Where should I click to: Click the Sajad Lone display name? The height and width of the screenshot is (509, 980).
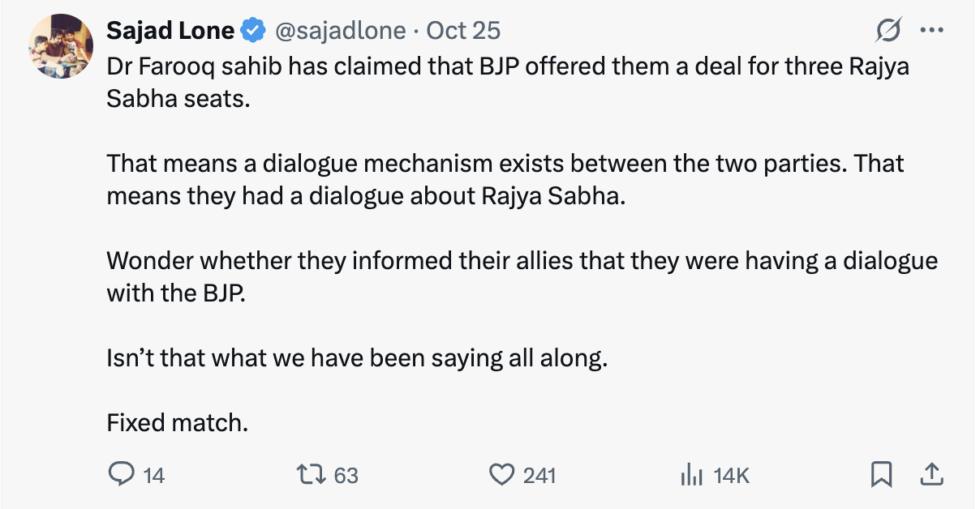click(x=170, y=31)
